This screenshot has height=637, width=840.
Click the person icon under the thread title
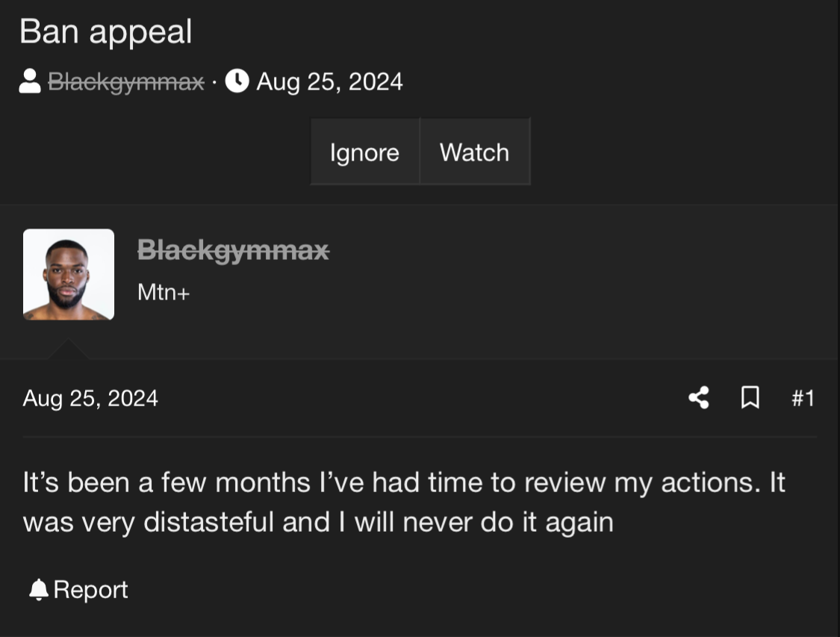30,81
